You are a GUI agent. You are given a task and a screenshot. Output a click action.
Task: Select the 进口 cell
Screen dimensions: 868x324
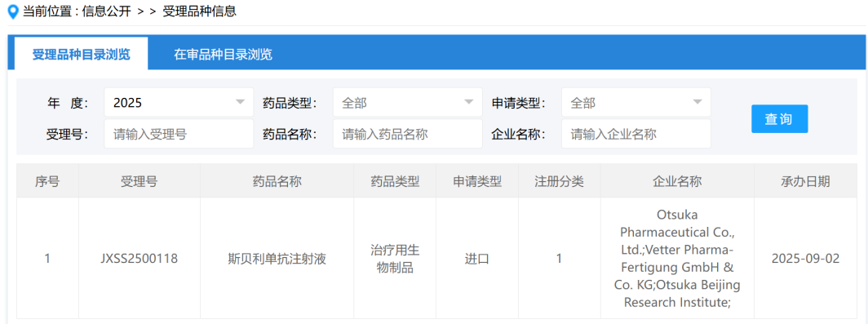coord(477,259)
